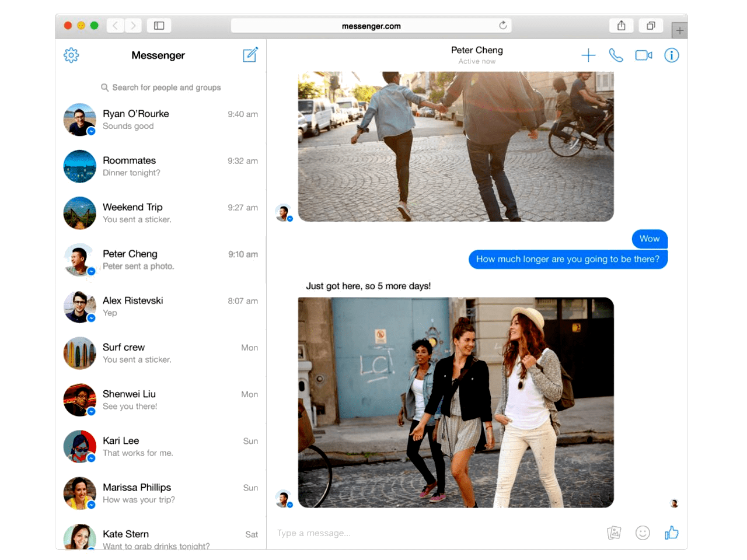Navigate back in Safari

pos(115,26)
